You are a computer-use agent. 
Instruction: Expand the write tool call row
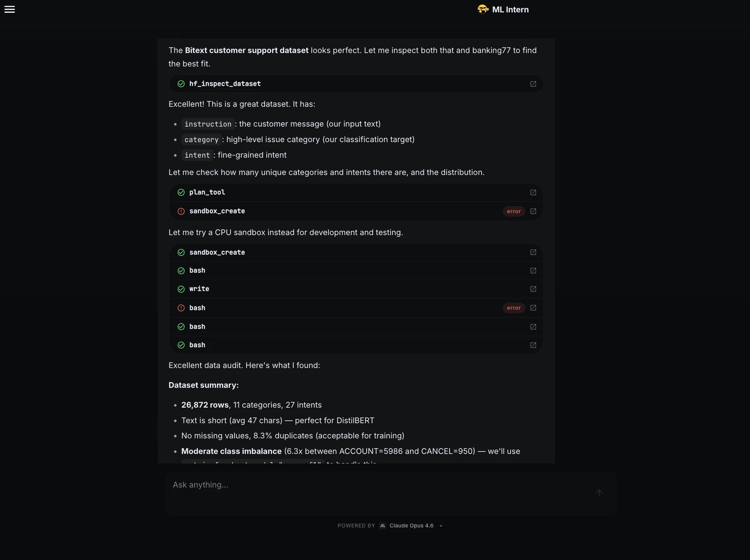pos(356,289)
